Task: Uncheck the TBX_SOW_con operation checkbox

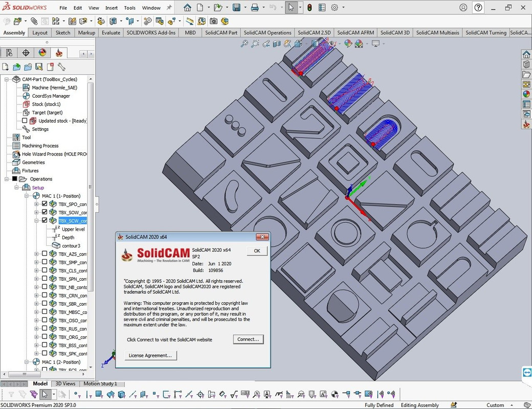Action: [x=45, y=212]
